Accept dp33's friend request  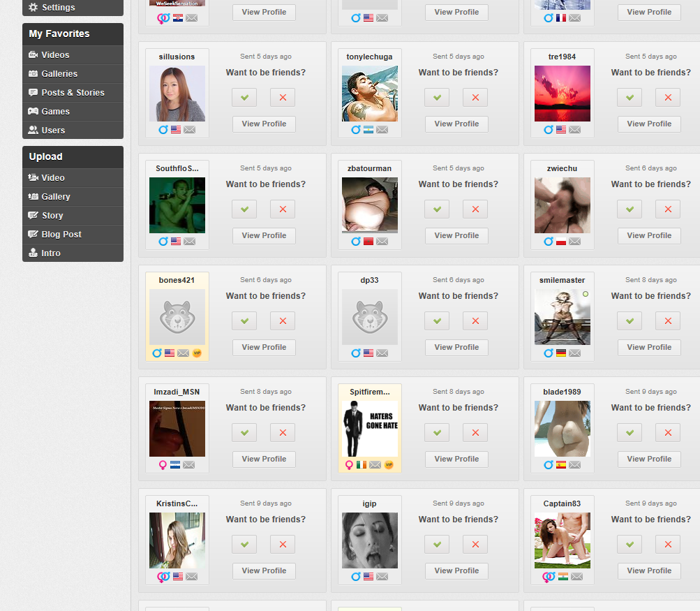click(437, 321)
